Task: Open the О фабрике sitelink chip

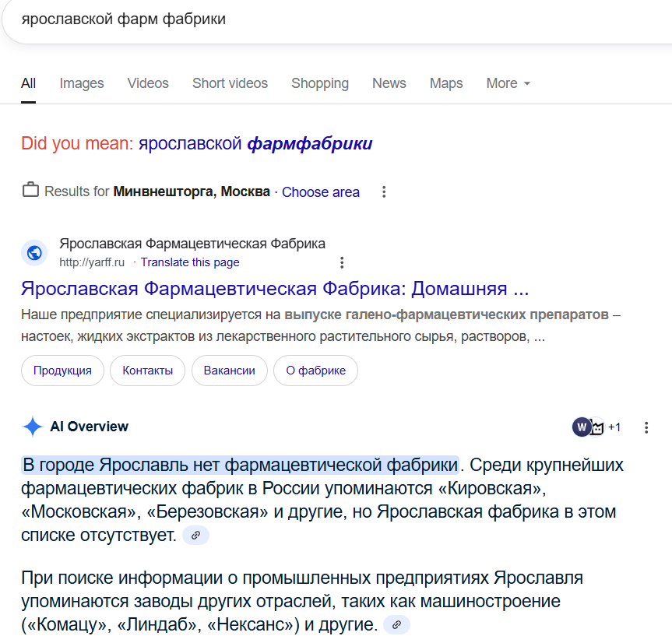Action: [x=316, y=371]
